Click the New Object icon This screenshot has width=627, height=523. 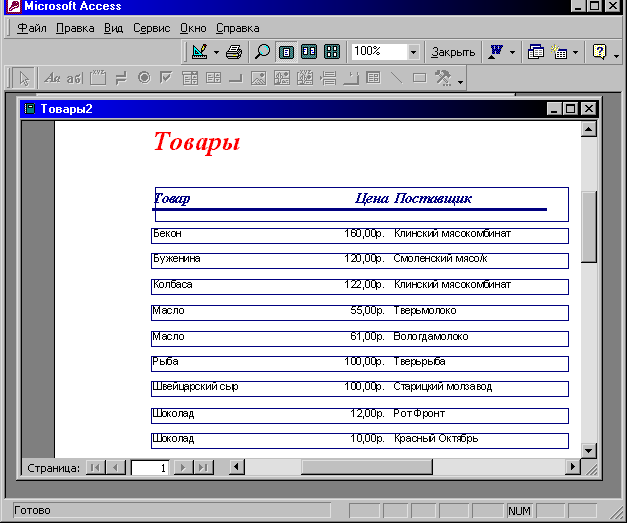click(559, 52)
